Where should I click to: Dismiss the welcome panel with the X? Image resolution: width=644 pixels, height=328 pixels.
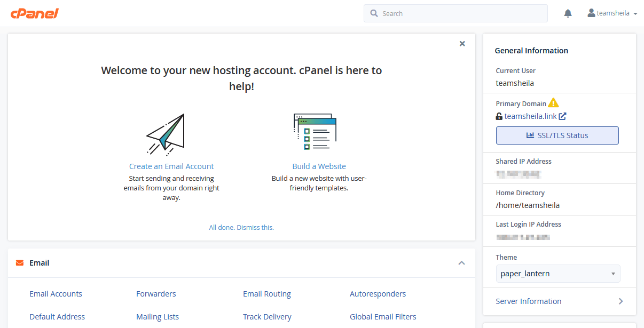tap(462, 44)
